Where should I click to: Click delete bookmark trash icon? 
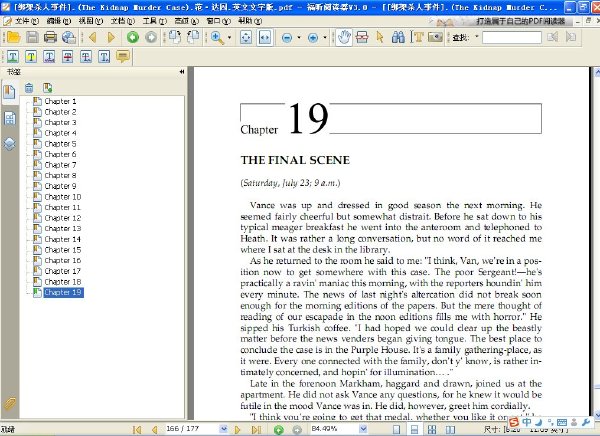click(x=29, y=88)
